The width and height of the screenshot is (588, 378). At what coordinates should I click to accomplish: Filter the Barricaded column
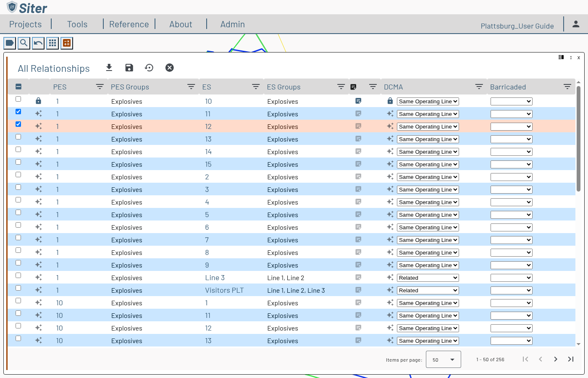tap(567, 87)
